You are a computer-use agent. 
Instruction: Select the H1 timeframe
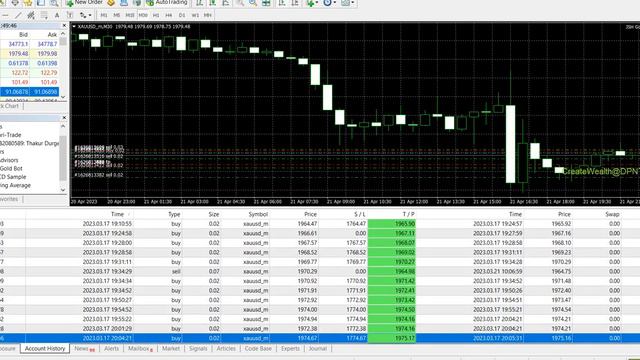[156, 15]
